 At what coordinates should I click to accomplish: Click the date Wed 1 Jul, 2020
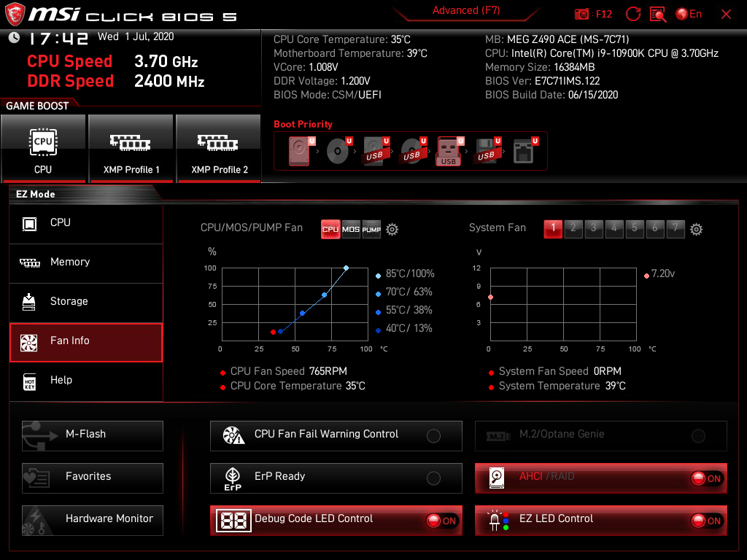136,36
